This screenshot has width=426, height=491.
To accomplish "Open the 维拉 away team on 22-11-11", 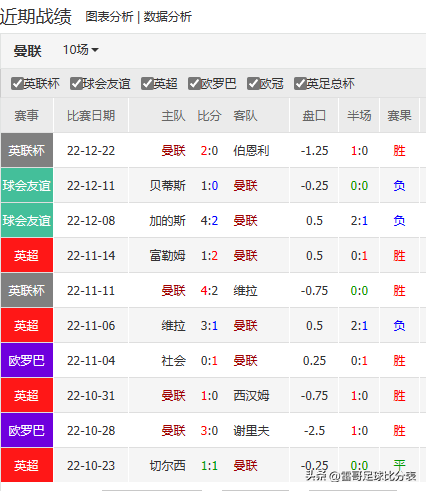I will (245, 291).
